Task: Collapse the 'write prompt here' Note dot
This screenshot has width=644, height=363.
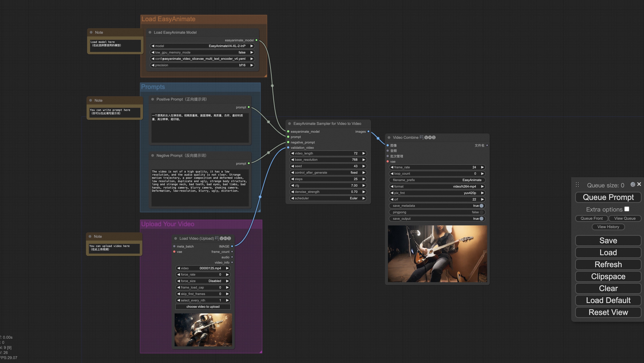Action: click(x=90, y=100)
